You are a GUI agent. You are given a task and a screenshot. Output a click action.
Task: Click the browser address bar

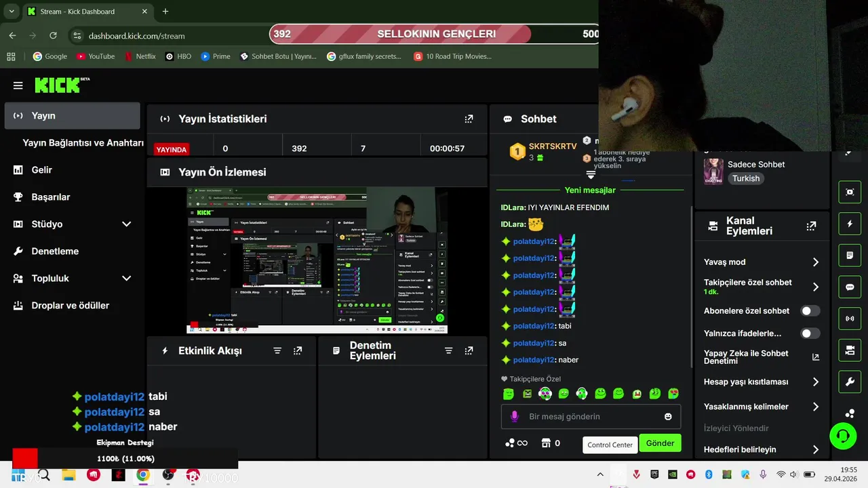pos(170,35)
